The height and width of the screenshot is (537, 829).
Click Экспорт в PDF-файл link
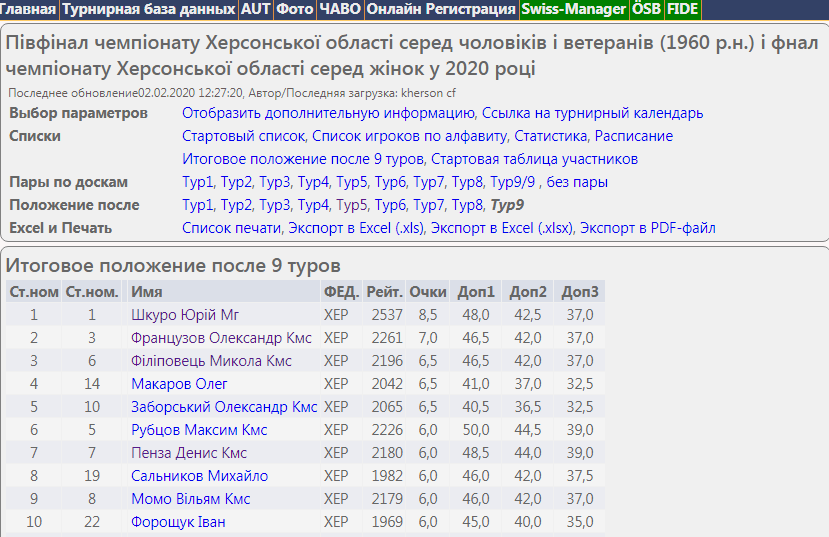648,228
